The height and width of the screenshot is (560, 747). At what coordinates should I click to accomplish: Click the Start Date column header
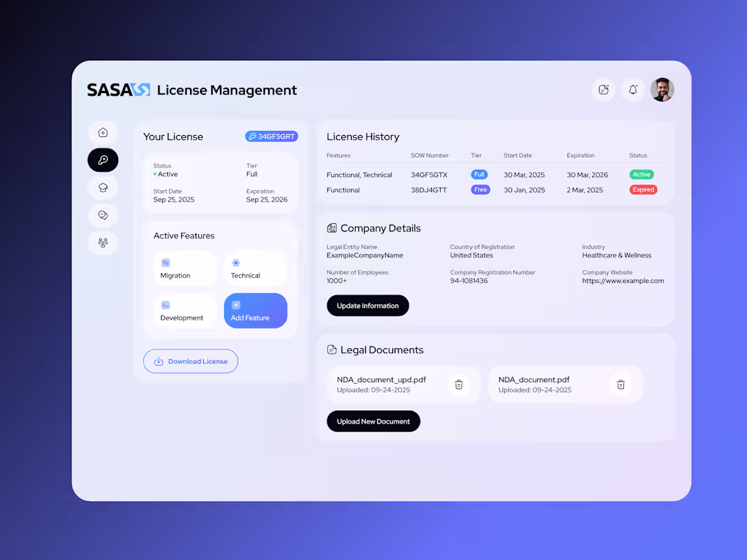(518, 155)
